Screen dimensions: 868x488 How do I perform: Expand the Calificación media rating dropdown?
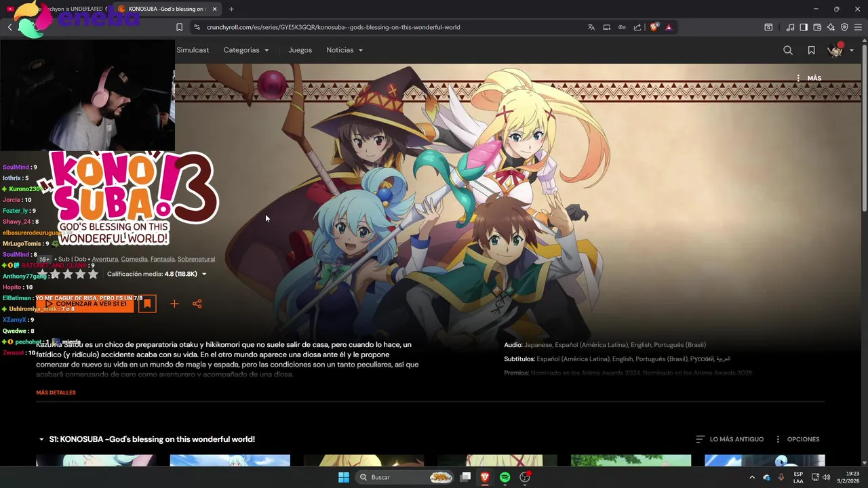157,274
